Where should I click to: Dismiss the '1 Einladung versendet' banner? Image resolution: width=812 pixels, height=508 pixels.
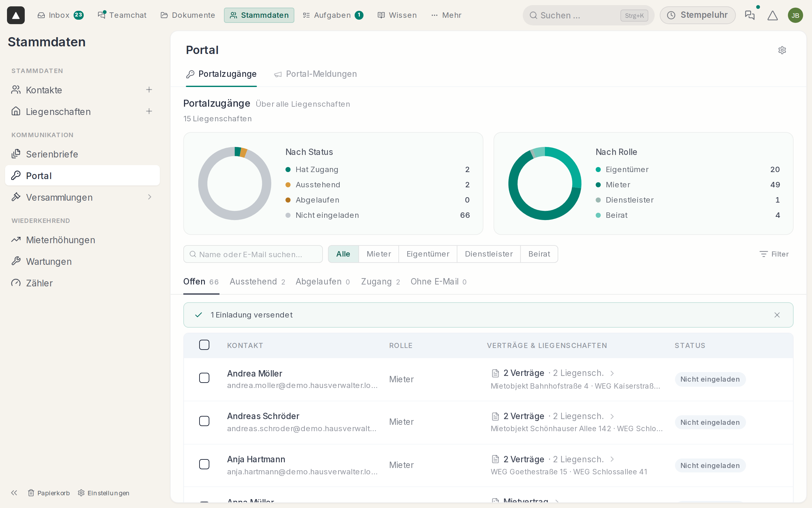coord(777,315)
